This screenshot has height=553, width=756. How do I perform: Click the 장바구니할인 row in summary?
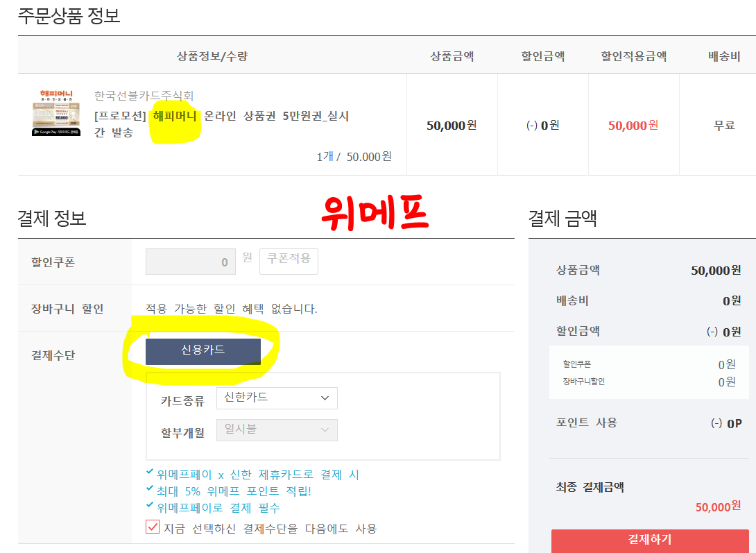click(x=649, y=382)
